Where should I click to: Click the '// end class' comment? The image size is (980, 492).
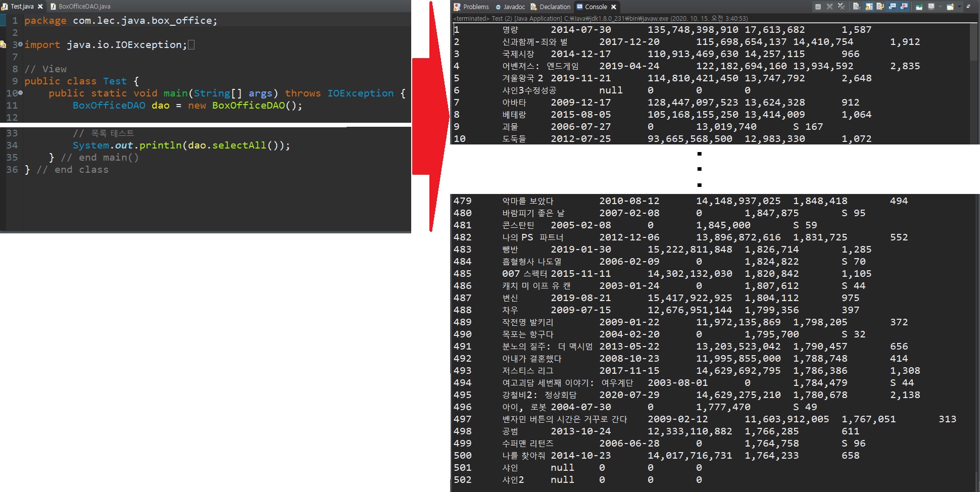point(72,170)
